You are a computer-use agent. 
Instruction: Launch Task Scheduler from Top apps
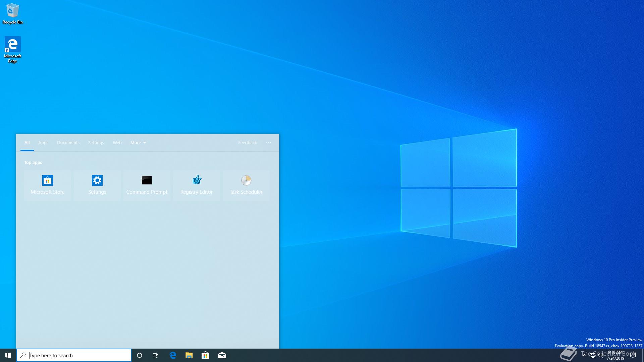tap(246, 185)
